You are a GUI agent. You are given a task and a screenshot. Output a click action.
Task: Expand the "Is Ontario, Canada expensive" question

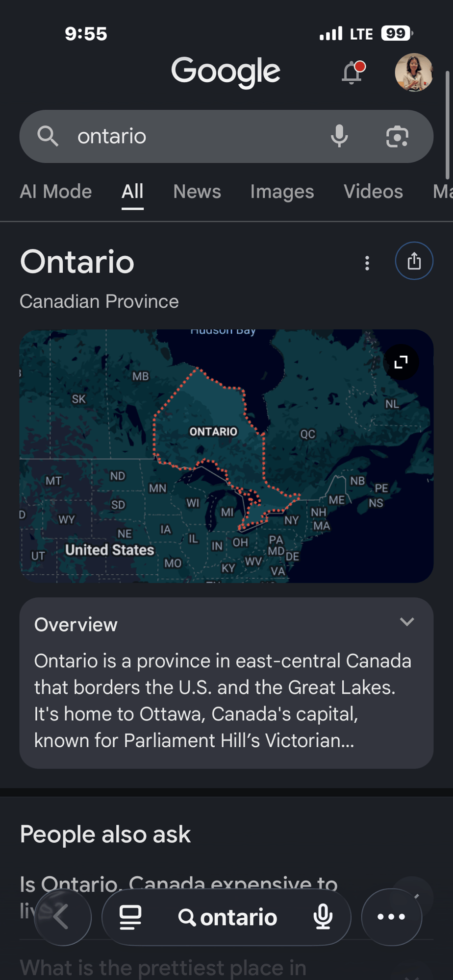178,885
